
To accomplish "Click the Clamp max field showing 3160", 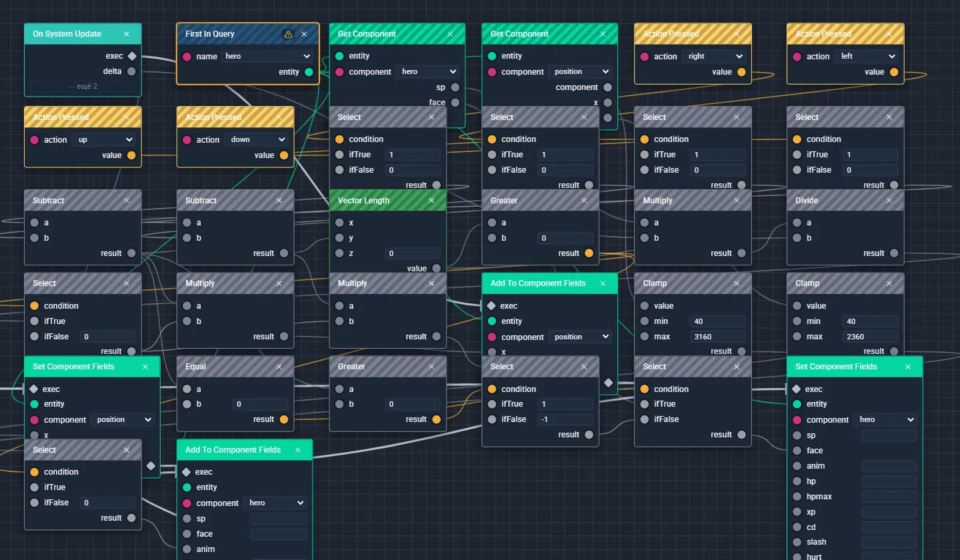I will click(718, 337).
